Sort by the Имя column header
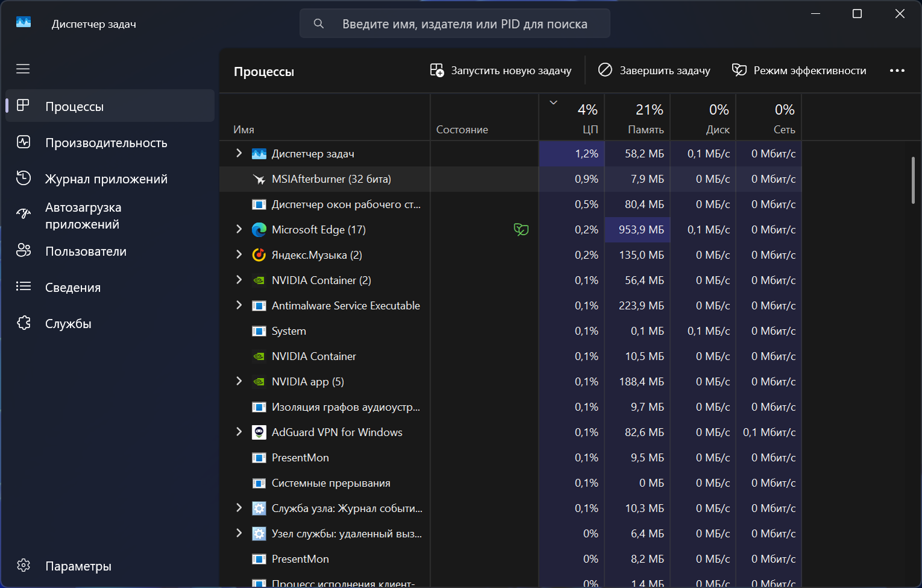Viewport: 922px width, 588px height. point(324,117)
